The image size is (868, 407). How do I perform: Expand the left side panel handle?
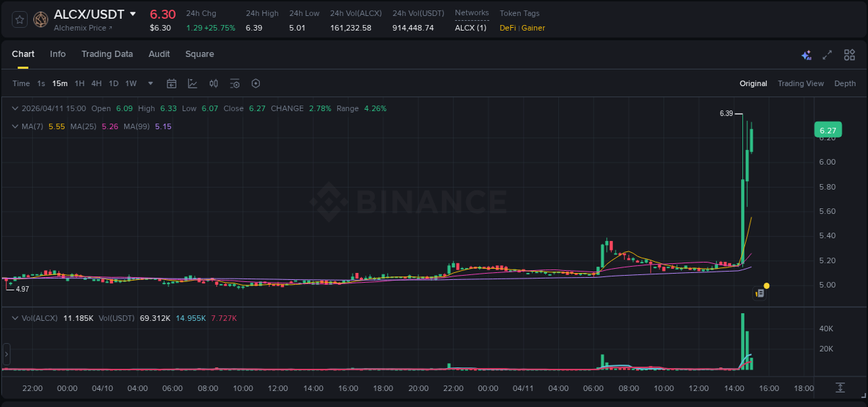point(6,354)
